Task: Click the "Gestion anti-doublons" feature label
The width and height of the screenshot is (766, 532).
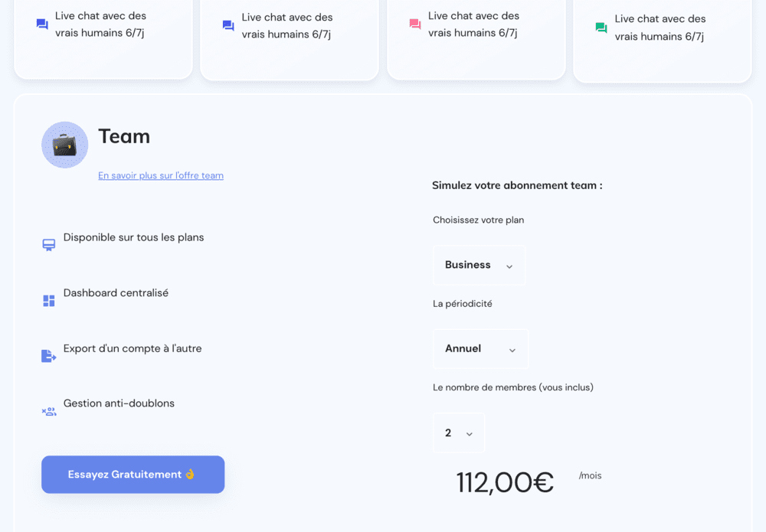Action: click(x=119, y=403)
